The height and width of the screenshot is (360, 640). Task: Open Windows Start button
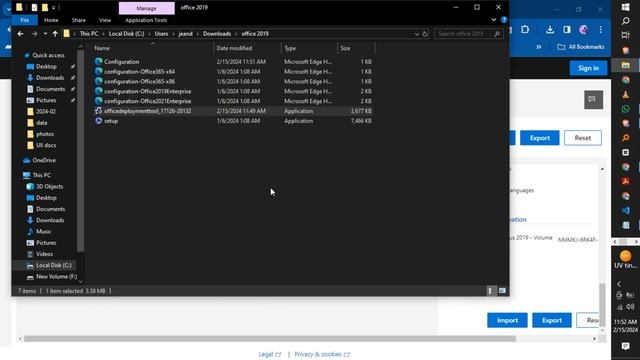[x=625, y=7]
